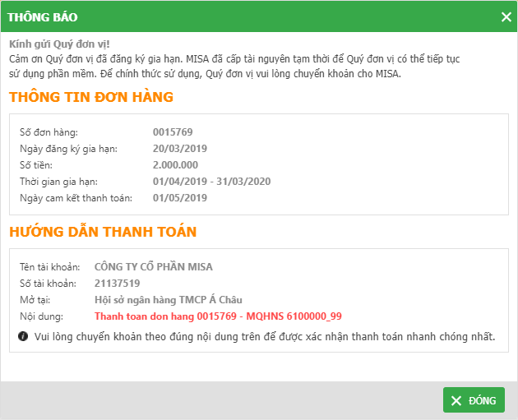Click the Số tài khoản label
The height and width of the screenshot is (420, 518).
click(x=48, y=284)
